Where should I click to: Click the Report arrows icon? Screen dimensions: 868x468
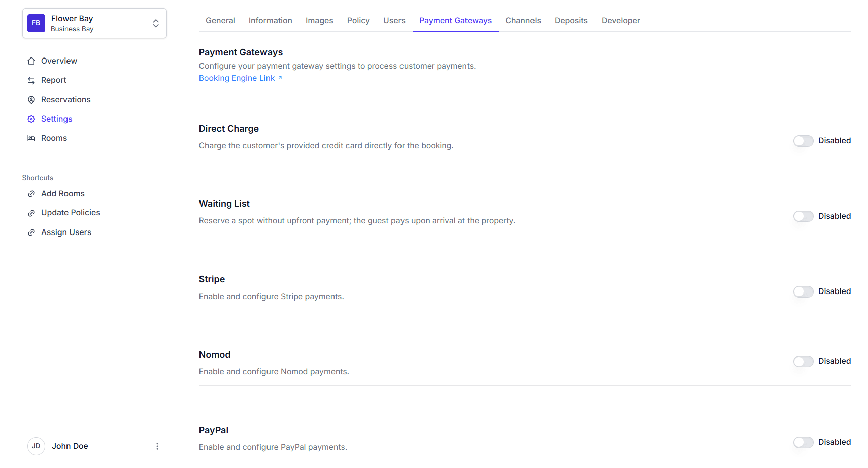click(31, 80)
